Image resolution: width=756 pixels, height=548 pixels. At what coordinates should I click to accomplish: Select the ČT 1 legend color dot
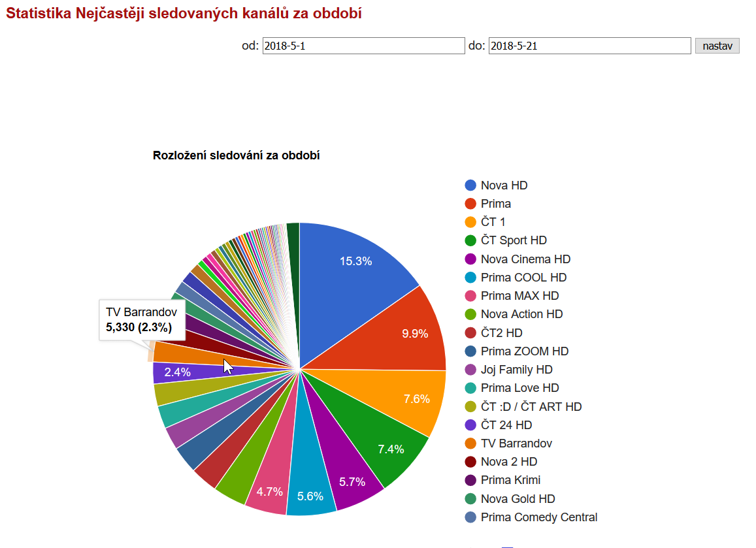[470, 222]
